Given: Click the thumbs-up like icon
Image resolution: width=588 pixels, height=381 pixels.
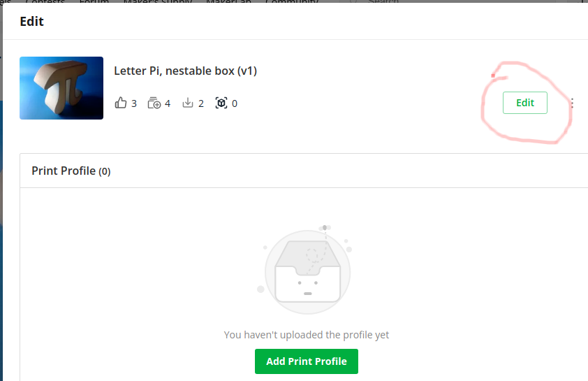Looking at the screenshot, I should 121,103.
